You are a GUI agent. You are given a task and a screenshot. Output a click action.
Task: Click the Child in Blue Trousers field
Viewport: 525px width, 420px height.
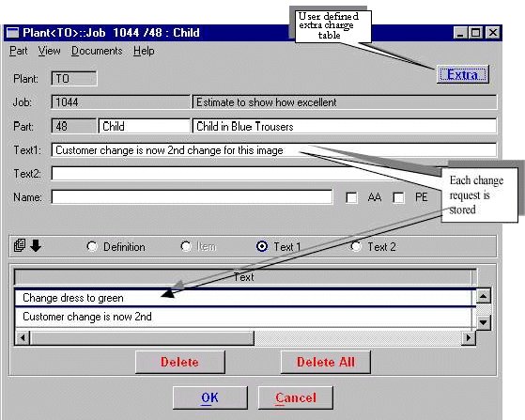pos(345,126)
